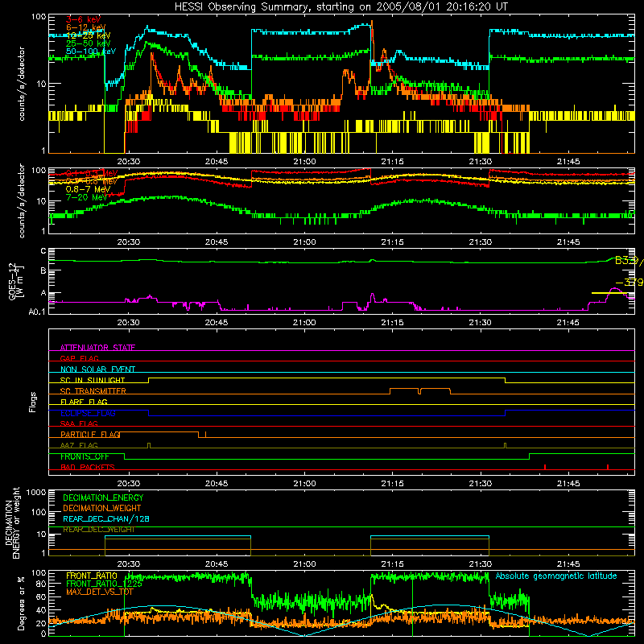Image resolution: width=644 pixels, height=644 pixels.
Task: Click the FRONT_RATIO_1225 legend label
Action: tap(105, 584)
